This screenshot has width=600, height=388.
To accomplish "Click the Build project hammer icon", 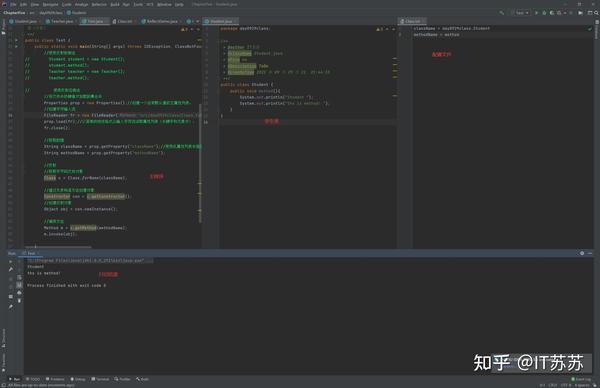I will pos(501,13).
